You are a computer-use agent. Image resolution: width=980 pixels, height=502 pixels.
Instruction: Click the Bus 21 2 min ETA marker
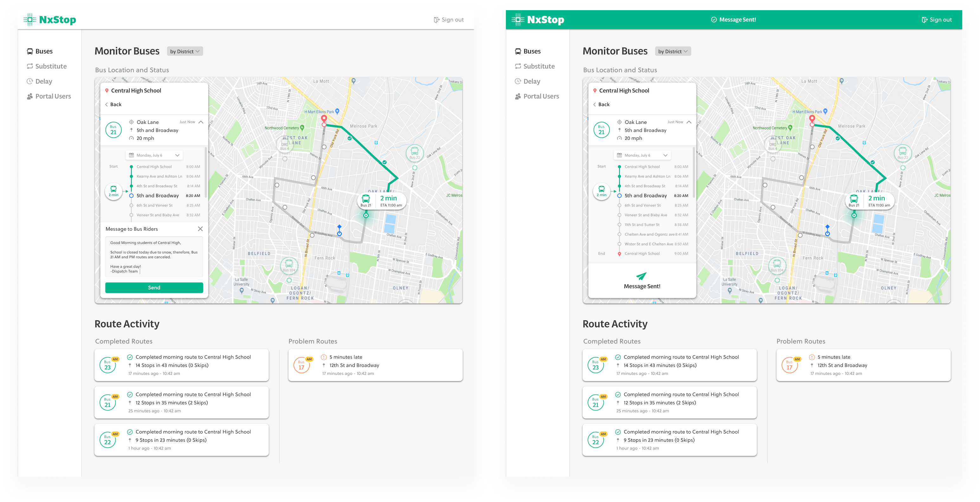pos(382,200)
